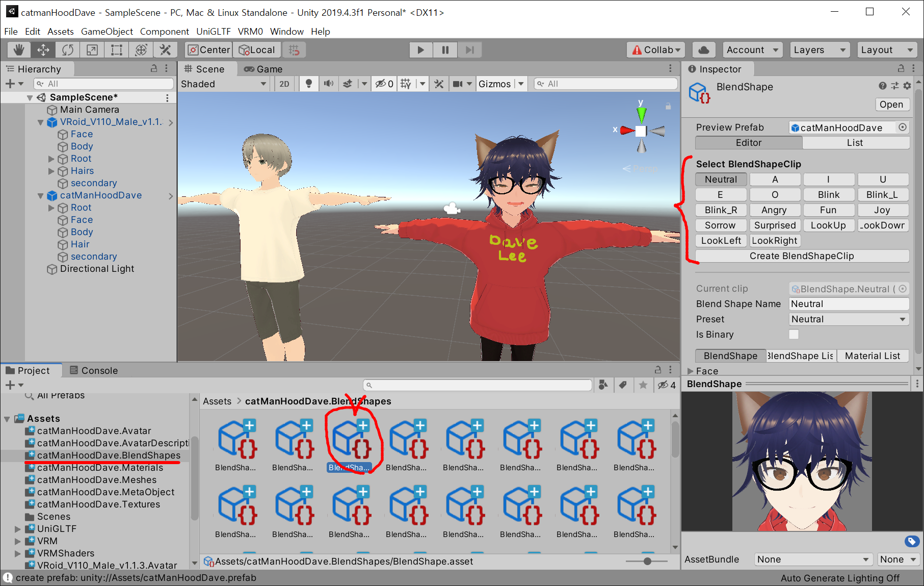
Task: Open the AssetBundle None dropdown
Action: tap(812, 559)
